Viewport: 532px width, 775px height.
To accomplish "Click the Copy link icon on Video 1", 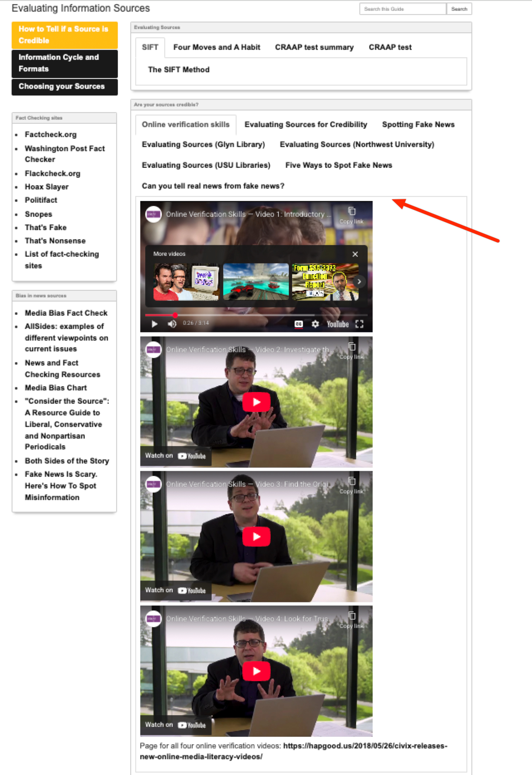I will (351, 211).
